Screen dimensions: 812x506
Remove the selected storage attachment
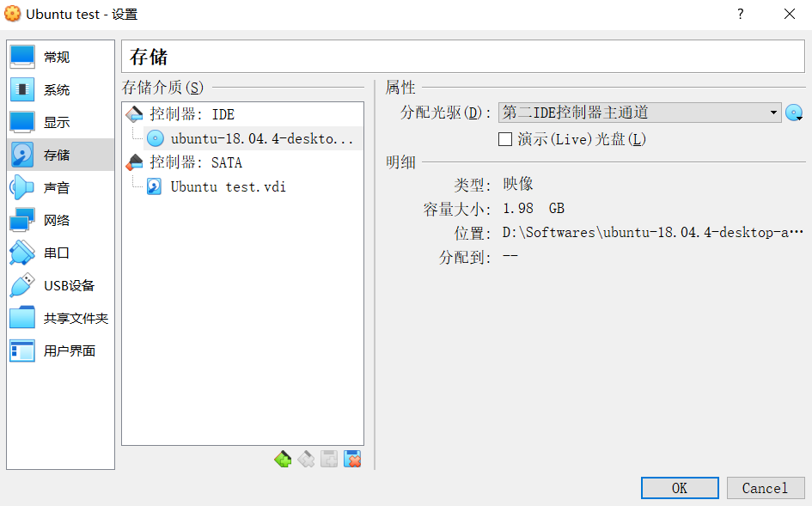coord(352,459)
